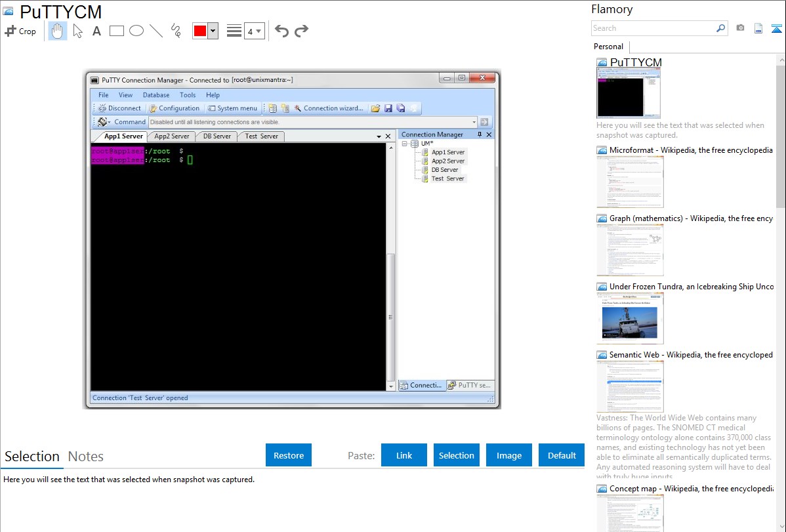Select App1 Server in Connection Manager tree

[x=447, y=152]
